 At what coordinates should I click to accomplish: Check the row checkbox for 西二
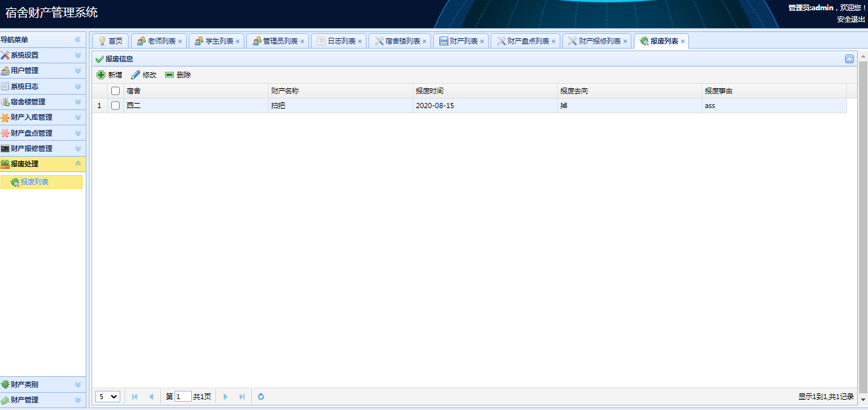point(116,106)
